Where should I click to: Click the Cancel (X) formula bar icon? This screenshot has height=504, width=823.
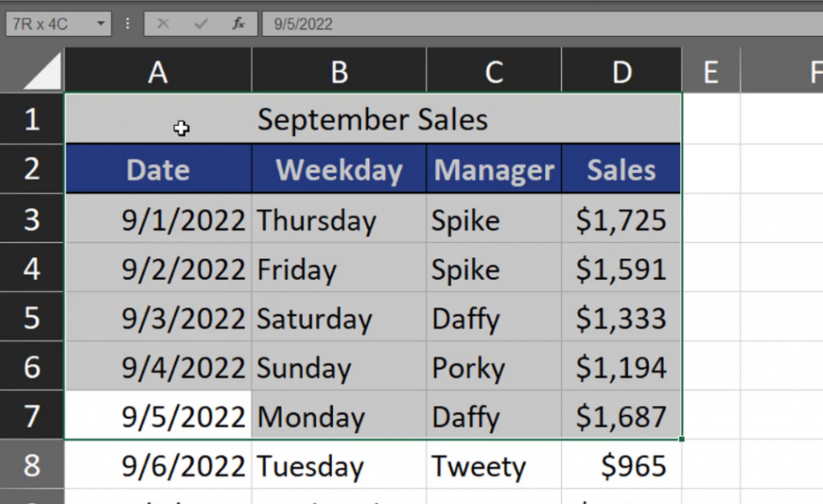(x=163, y=24)
